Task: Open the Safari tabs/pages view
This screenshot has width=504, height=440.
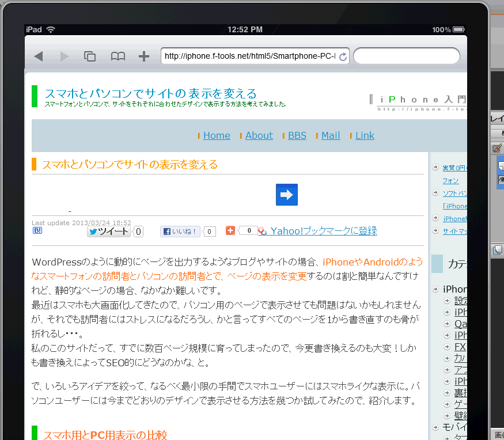Action: tap(90, 56)
